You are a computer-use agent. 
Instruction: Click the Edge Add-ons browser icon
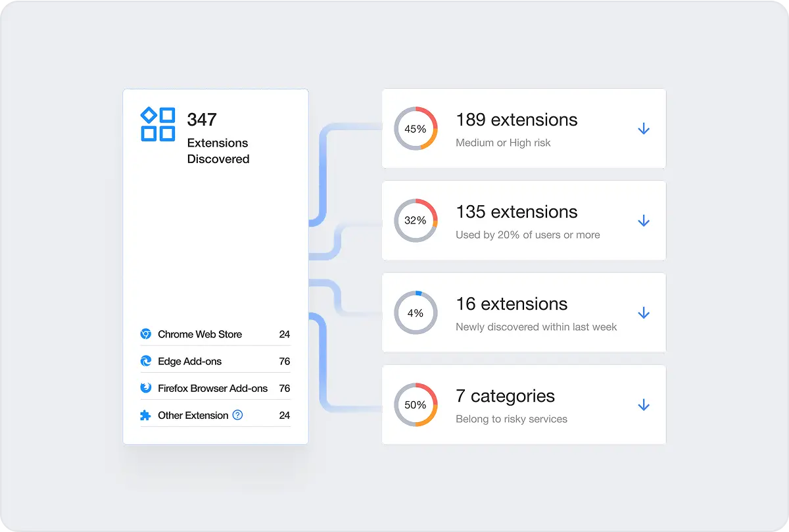point(146,361)
